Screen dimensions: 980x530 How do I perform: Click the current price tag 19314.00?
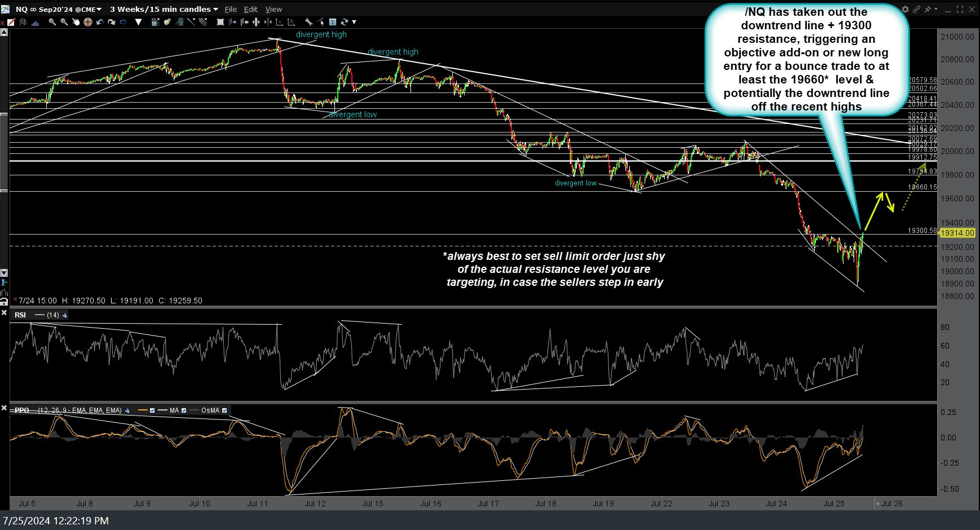click(957, 233)
